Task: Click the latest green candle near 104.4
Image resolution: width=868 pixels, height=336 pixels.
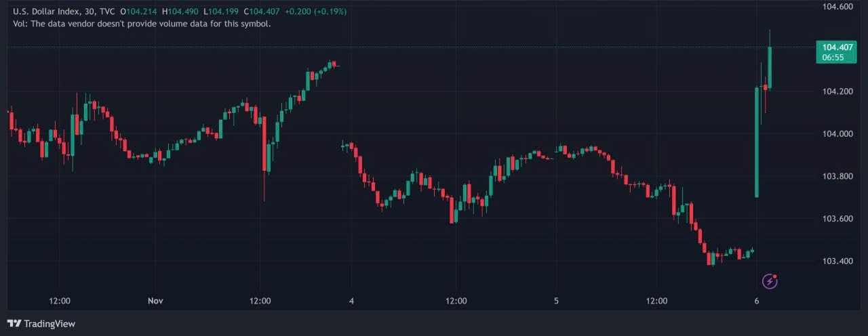Action: point(770,67)
